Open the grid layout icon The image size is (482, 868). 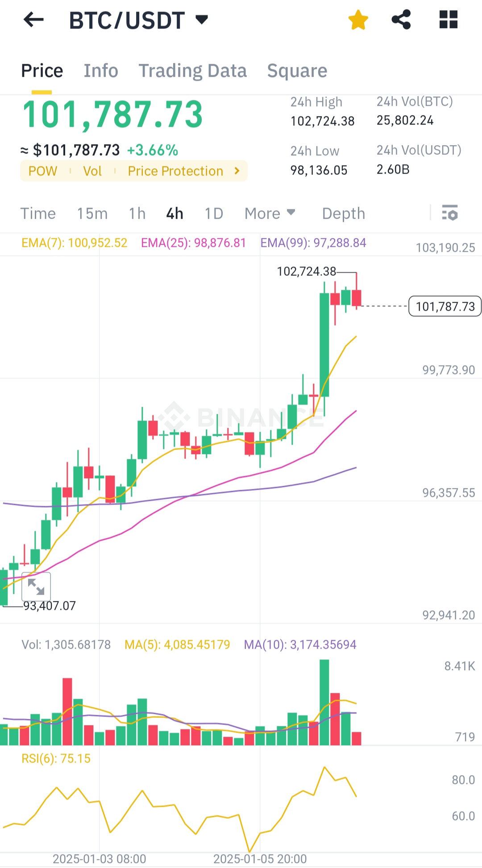tap(449, 20)
